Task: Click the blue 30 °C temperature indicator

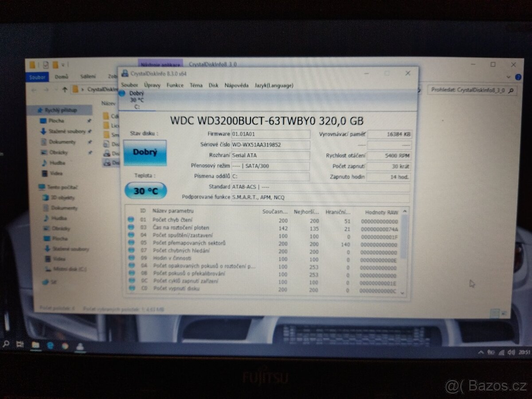Action: pyautogui.click(x=145, y=191)
